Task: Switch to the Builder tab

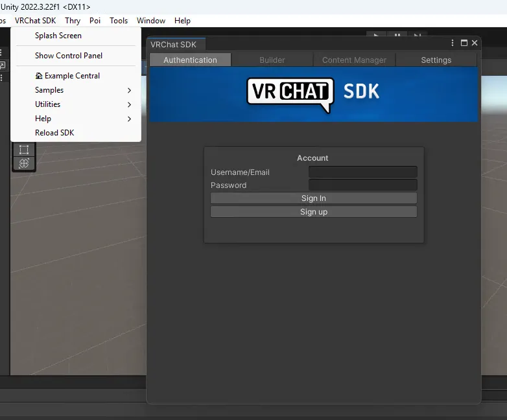Action: point(272,60)
